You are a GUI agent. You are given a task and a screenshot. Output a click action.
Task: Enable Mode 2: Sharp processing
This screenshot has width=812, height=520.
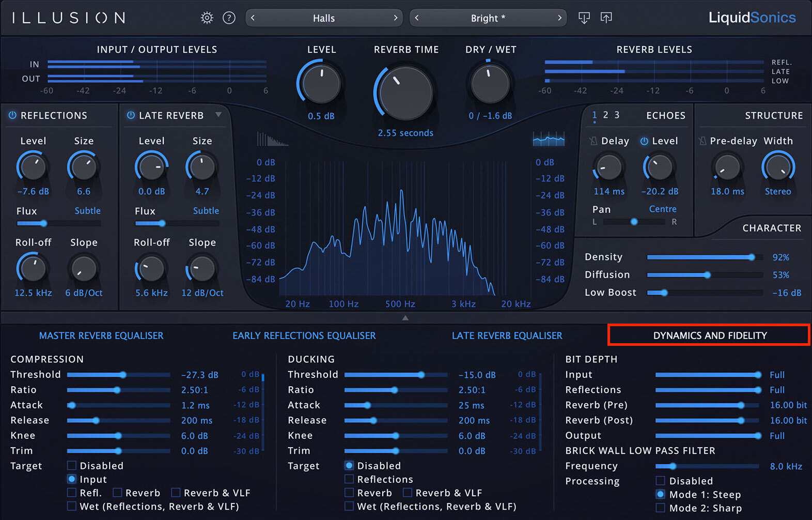pos(660,508)
